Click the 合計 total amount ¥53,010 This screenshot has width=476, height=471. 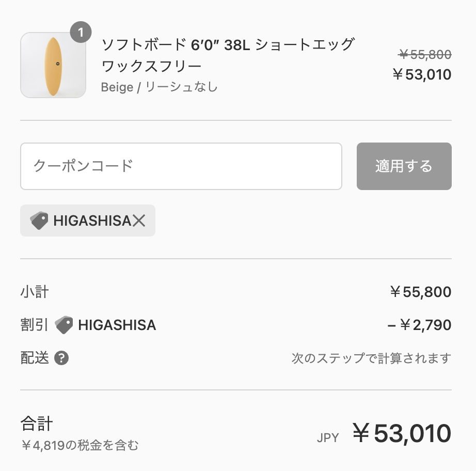[x=402, y=433]
